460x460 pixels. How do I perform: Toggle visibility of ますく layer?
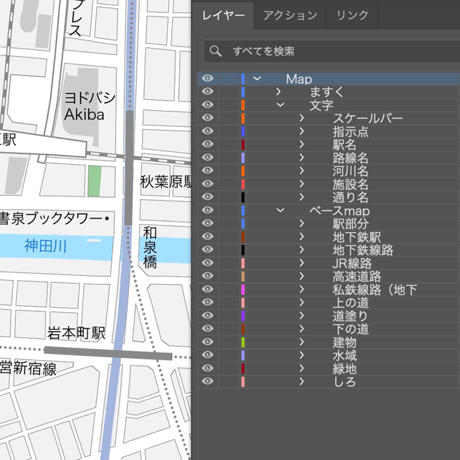[207, 91]
